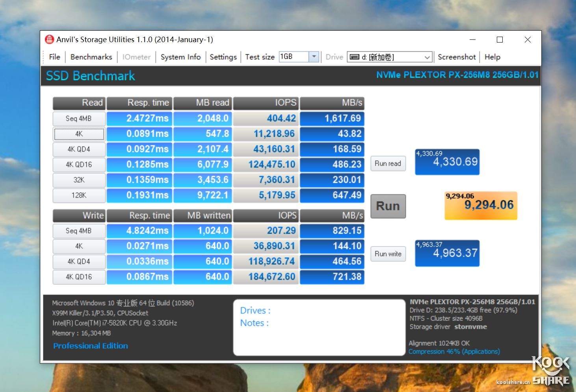Image resolution: width=576 pixels, height=392 pixels.
Task: Click the Professional Edition link
Action: coord(91,346)
